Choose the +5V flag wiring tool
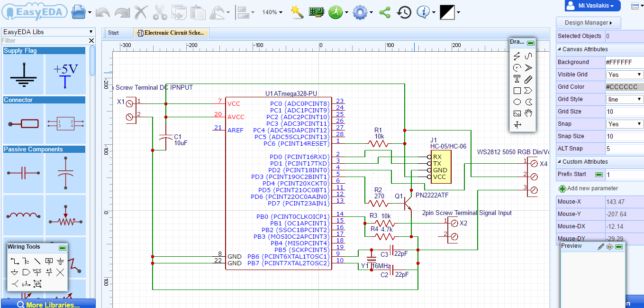This screenshot has height=308, width=644. click(x=49, y=272)
